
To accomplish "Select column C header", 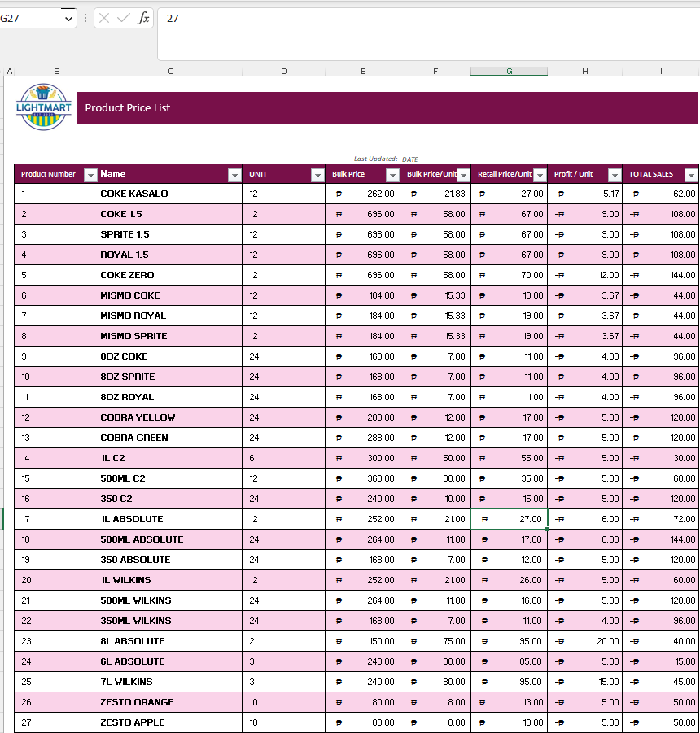I will point(170,71).
